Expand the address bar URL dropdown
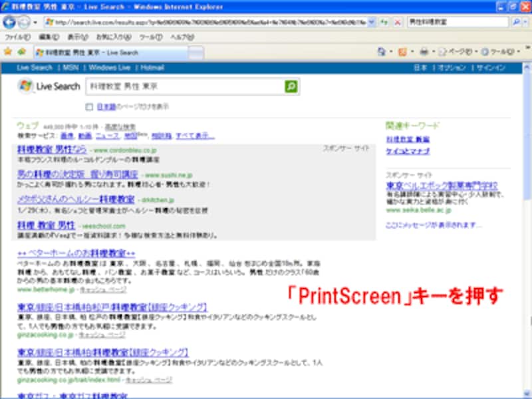This screenshot has height=399, width=532. [x=372, y=23]
